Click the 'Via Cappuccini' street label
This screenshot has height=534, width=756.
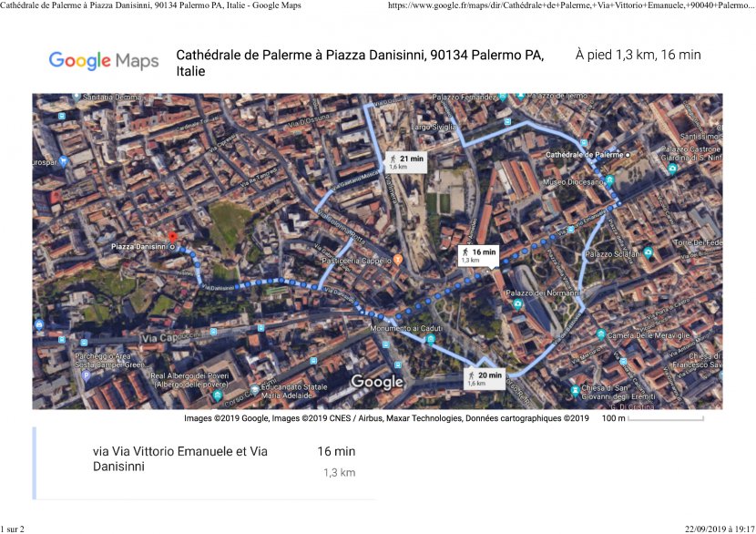[x=172, y=336]
